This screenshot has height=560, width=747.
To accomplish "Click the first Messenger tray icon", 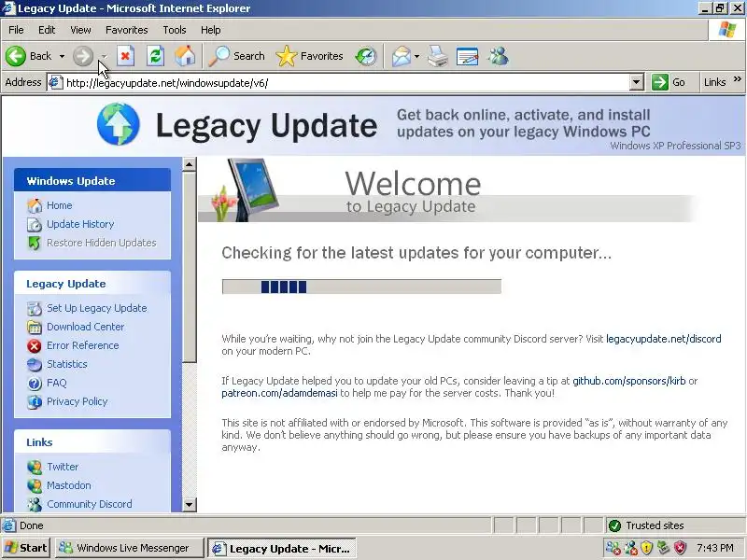I will (613, 548).
